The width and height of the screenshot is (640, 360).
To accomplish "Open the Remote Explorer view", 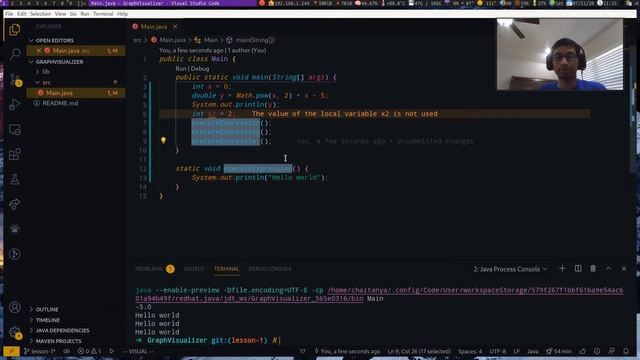I will pyautogui.click(x=15, y=130).
